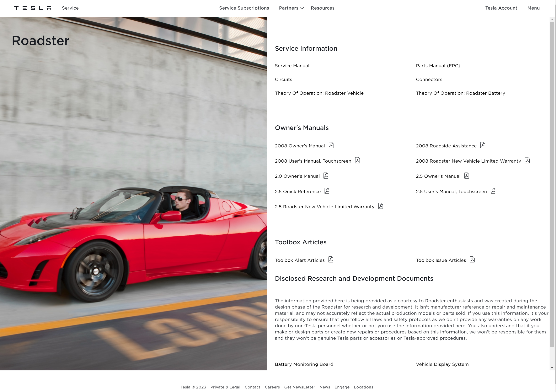Open the 2008 Owner's Manual PDF

(x=331, y=145)
